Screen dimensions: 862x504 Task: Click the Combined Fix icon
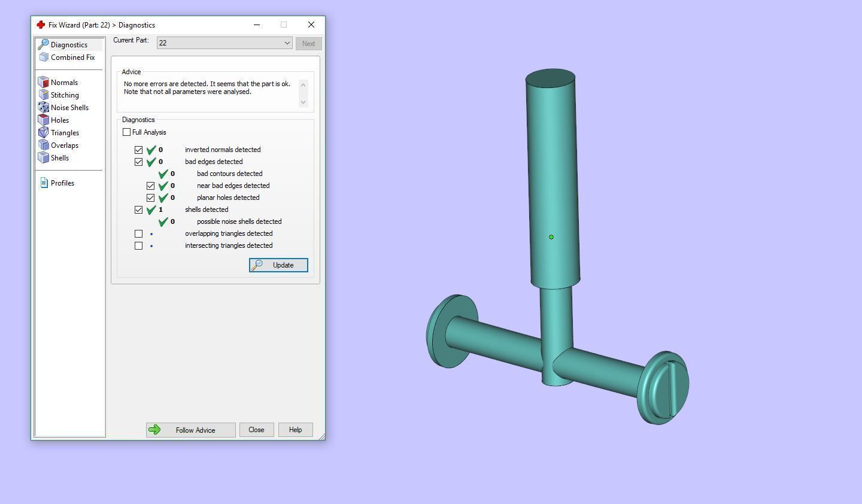coord(44,57)
